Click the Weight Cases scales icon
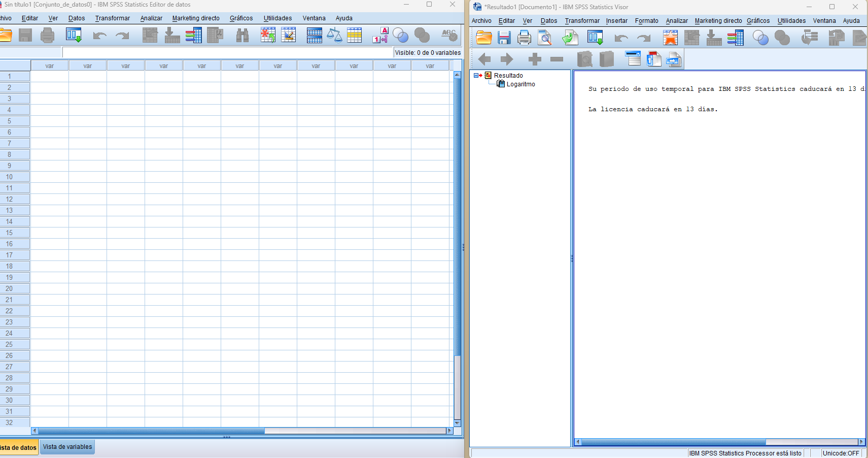 334,36
